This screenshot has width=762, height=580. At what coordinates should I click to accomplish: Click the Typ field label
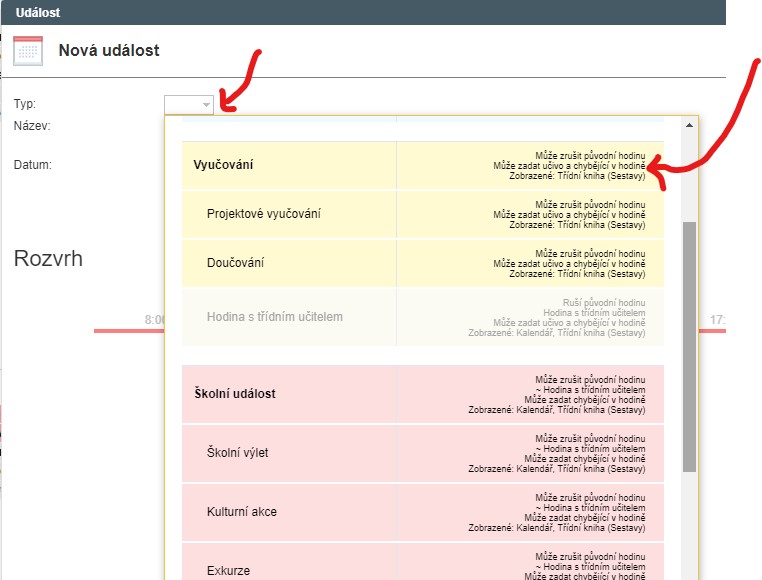[x=25, y=104]
